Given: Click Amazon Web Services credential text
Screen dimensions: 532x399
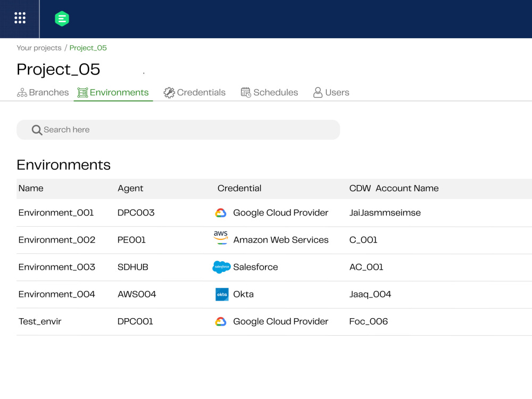Looking at the screenshot, I should tap(281, 240).
